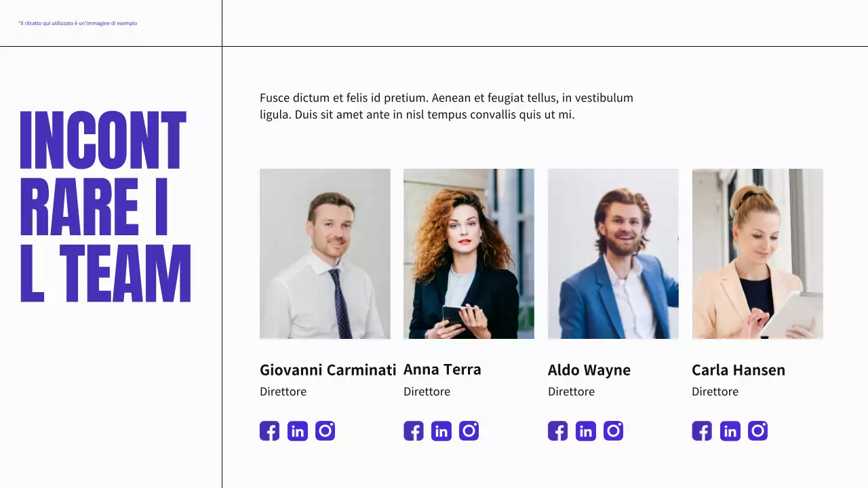
Task: Open Anna Terra's Instagram icon
Action: point(469,431)
